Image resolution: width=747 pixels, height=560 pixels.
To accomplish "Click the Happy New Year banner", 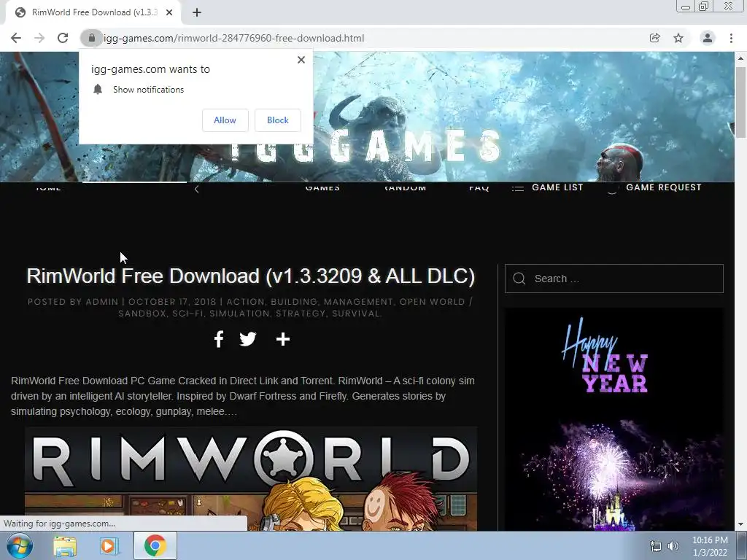I will pyautogui.click(x=614, y=419).
